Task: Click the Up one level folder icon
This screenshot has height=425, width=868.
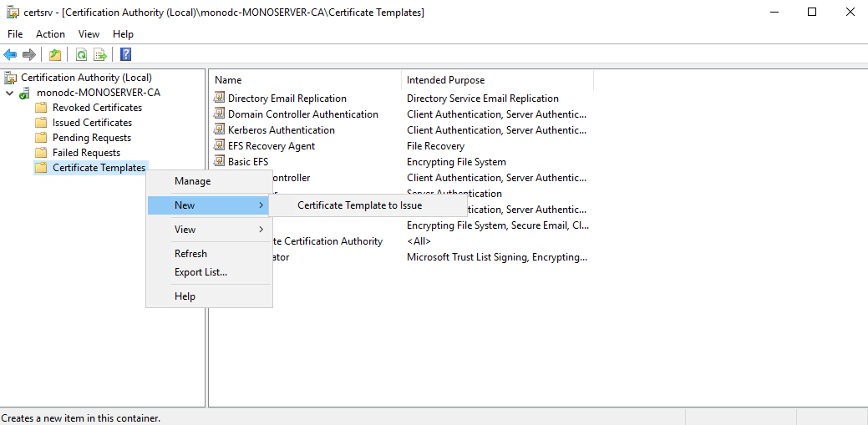Action: click(55, 55)
